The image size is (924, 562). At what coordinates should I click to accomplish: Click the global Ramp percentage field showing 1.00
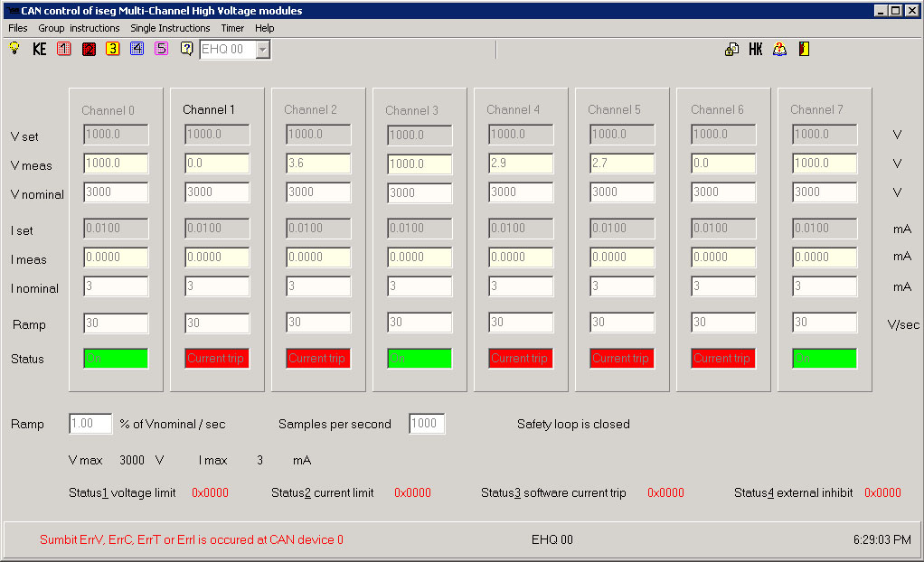coord(90,424)
